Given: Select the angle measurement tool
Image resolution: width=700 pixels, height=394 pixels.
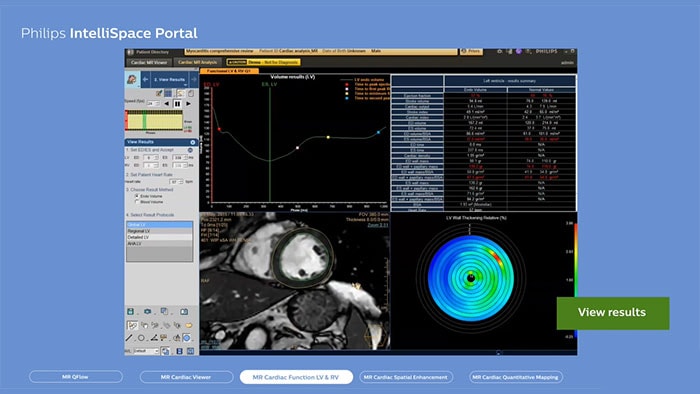Looking at the screenshot, I should (x=154, y=338).
